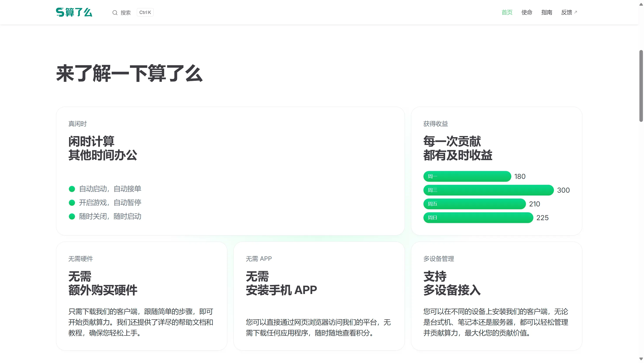Click the Ctrl K shortcut badge
This screenshot has height=363, width=644.
pos(145,12)
